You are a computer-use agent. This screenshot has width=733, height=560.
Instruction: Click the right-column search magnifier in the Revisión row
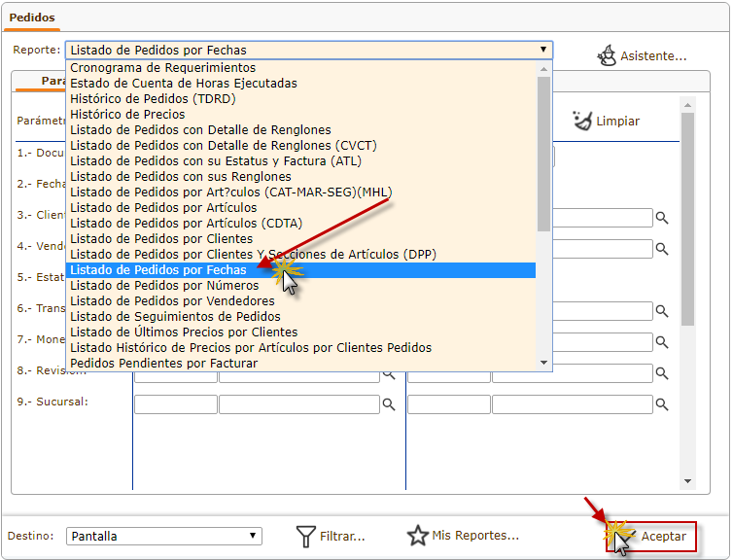tap(662, 373)
